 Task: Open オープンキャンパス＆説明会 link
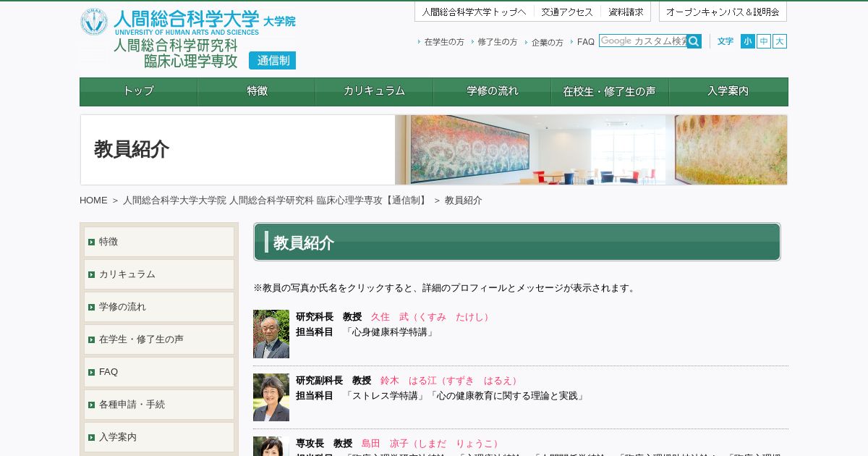723,12
